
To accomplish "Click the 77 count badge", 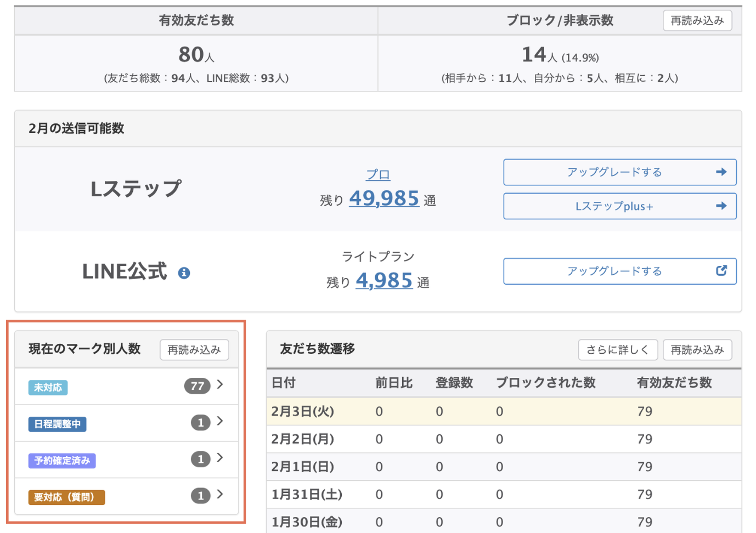I will pos(197,386).
